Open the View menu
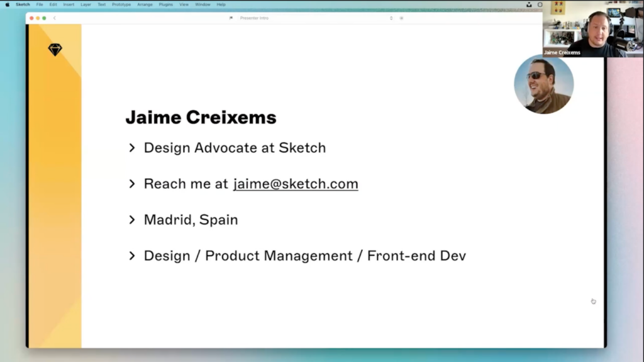 184,4
